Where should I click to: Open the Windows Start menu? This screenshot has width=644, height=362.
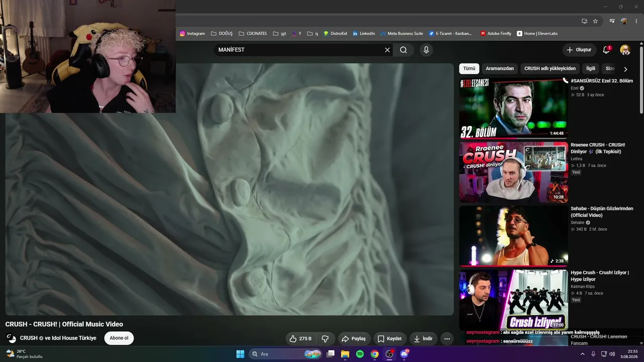pyautogui.click(x=240, y=354)
